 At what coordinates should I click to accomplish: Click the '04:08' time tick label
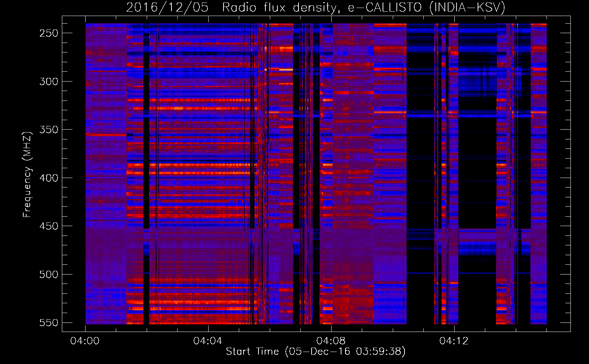point(331,341)
